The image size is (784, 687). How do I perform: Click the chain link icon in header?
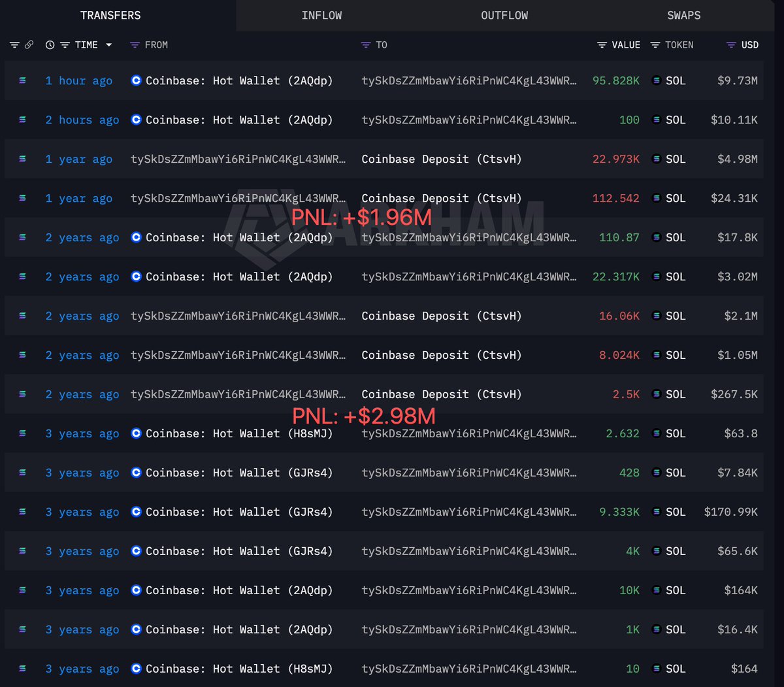[x=29, y=45]
